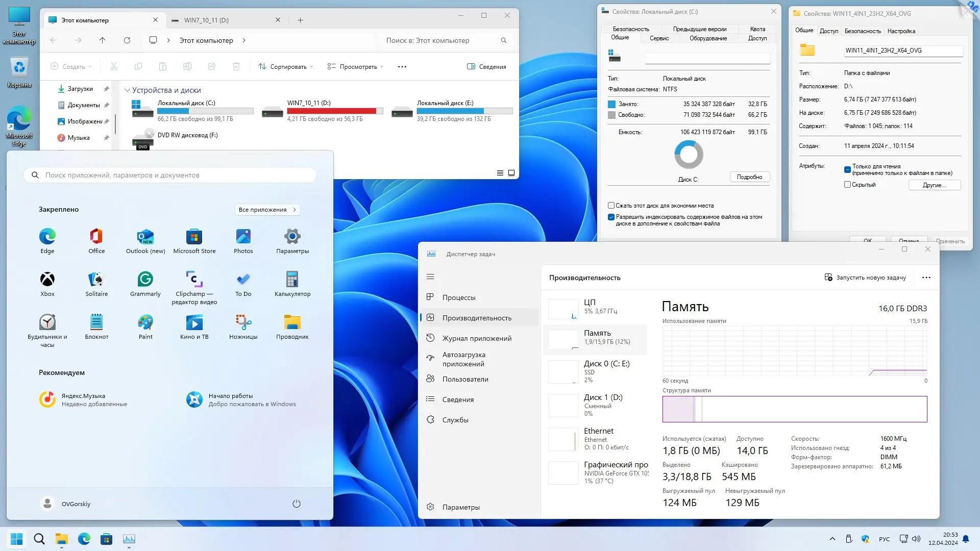Enable the compress this disk checkbox

pyautogui.click(x=611, y=206)
